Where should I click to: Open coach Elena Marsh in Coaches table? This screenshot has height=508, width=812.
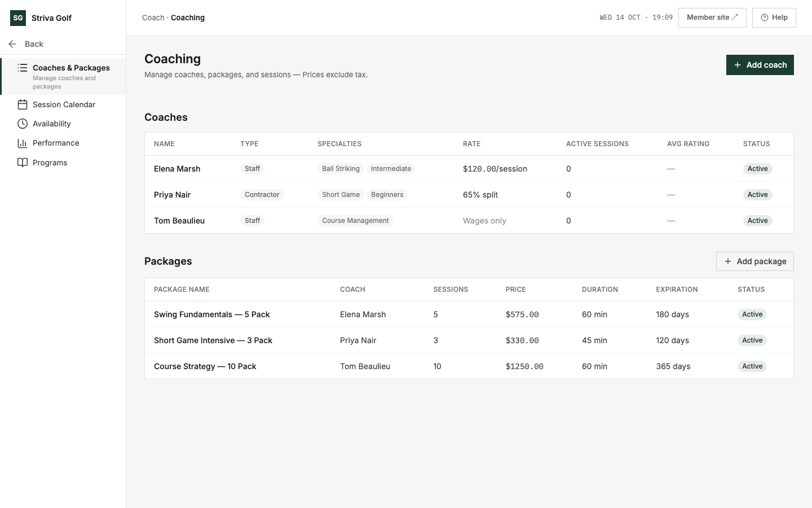point(177,169)
